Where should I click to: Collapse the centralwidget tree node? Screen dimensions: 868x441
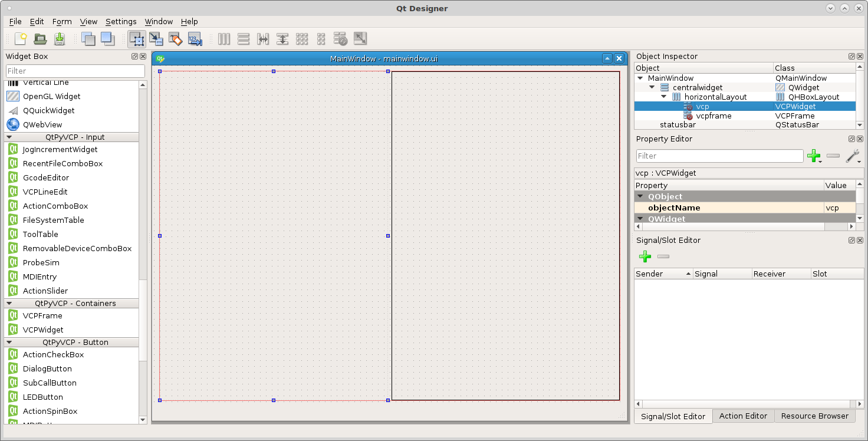(x=652, y=87)
